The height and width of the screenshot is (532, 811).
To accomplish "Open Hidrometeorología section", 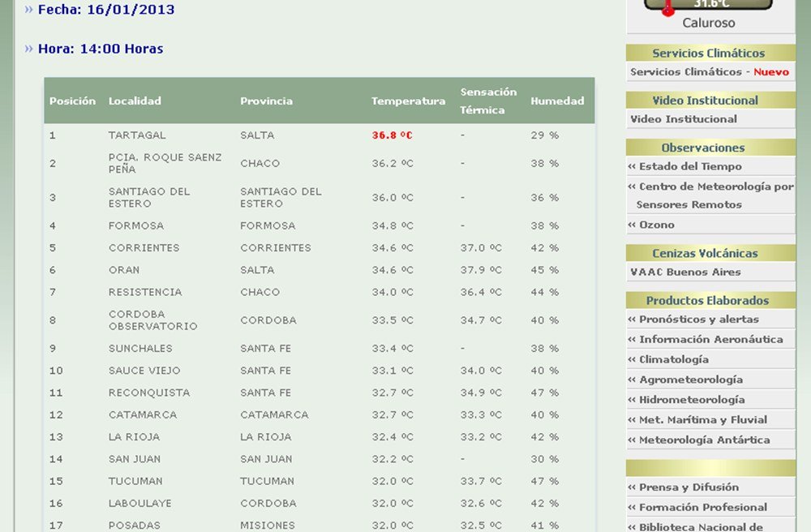I will (691, 400).
